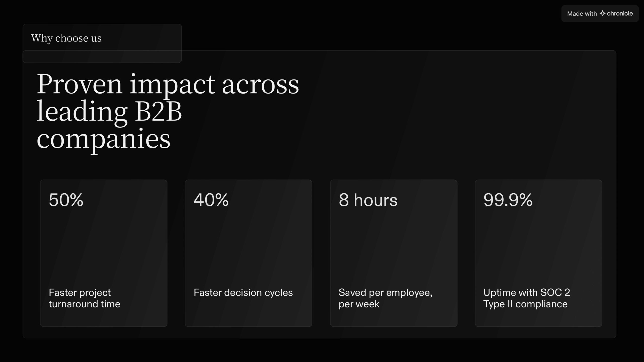Select the "Why choose us" label
Image resolution: width=644 pixels, height=362 pixels.
point(66,38)
